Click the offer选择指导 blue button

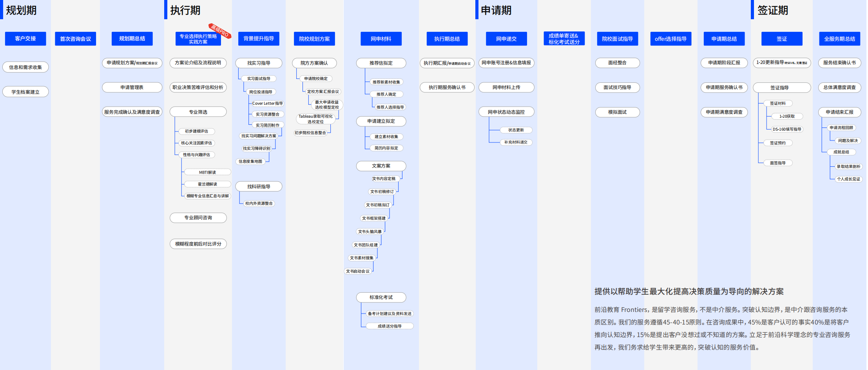[x=670, y=39]
